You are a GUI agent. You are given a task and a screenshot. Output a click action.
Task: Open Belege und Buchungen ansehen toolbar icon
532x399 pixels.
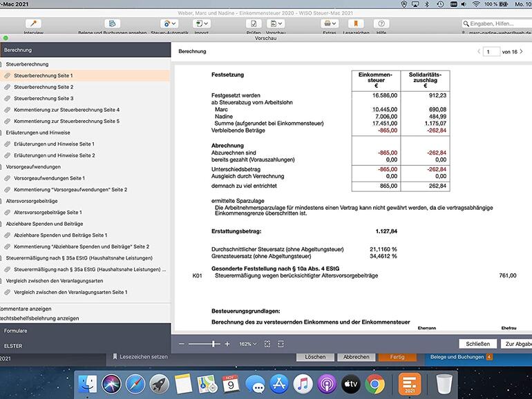pyautogui.click(x=113, y=23)
